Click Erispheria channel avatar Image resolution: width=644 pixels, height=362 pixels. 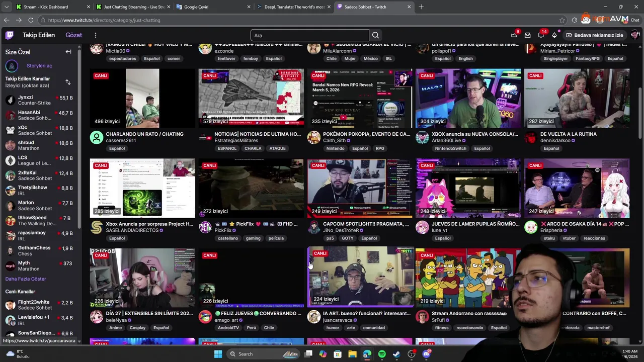point(531,227)
